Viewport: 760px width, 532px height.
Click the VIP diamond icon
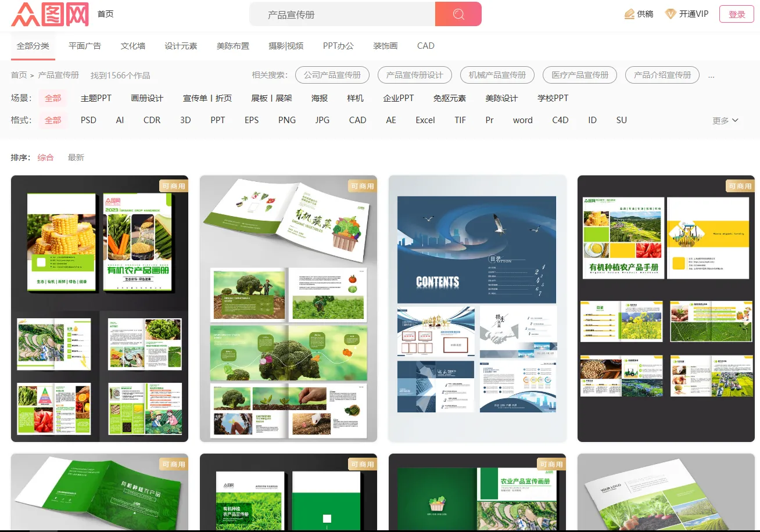click(671, 14)
